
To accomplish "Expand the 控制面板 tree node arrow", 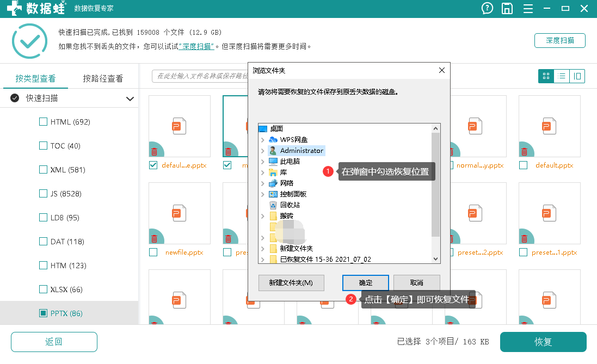I will click(x=263, y=194).
